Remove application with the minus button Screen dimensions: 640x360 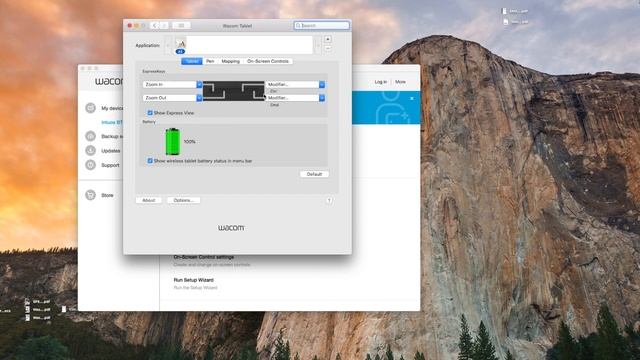pyautogui.click(x=328, y=49)
